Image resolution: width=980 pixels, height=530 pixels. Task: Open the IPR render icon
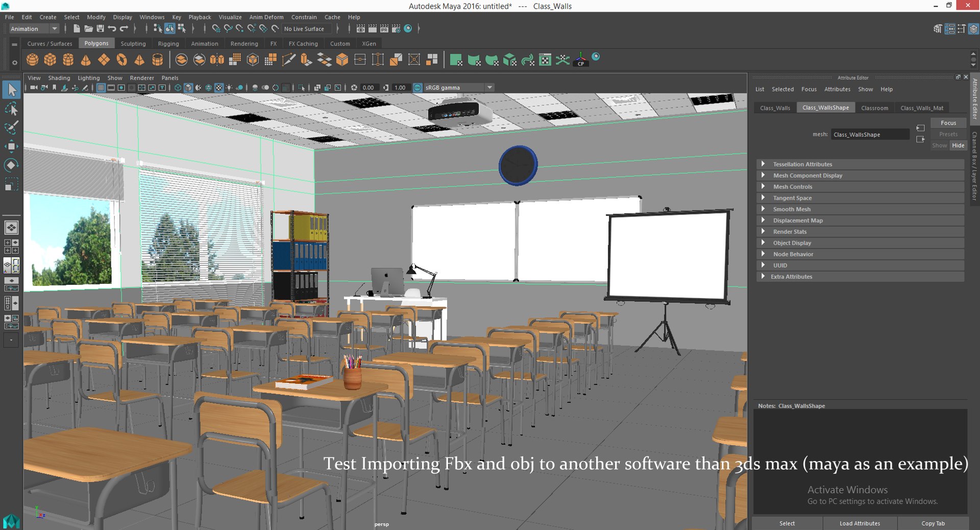click(384, 29)
